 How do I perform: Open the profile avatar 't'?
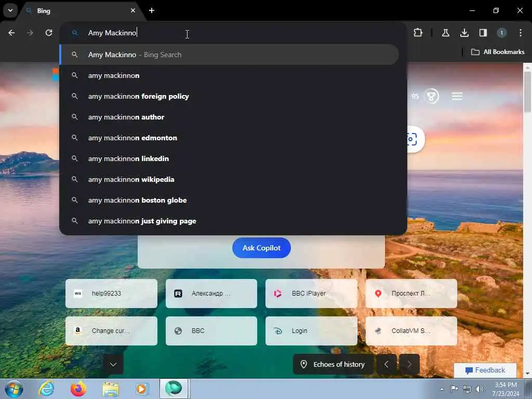coord(502,33)
